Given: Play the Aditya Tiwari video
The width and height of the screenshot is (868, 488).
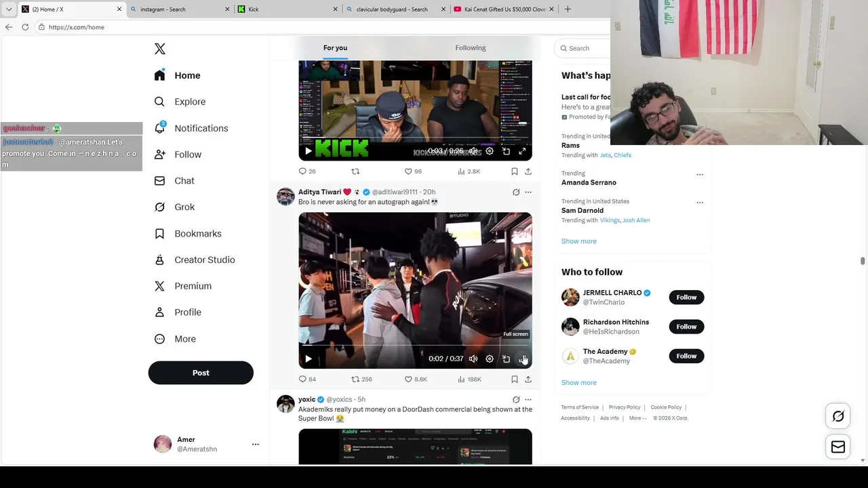Looking at the screenshot, I should [308, 359].
